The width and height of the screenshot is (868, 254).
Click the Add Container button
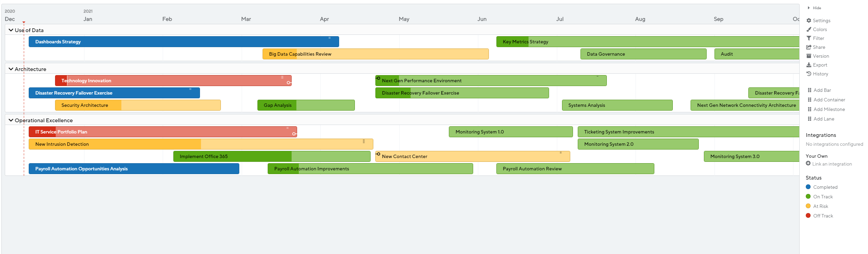click(x=829, y=100)
